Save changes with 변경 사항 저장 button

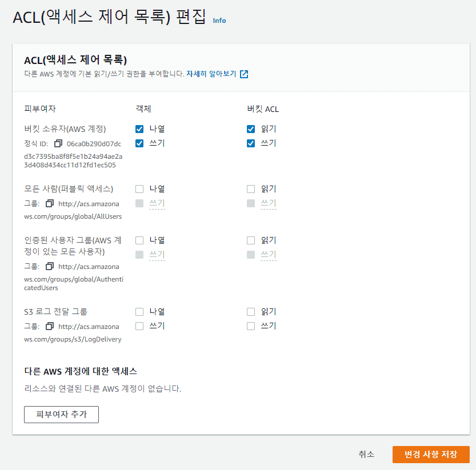431,455
